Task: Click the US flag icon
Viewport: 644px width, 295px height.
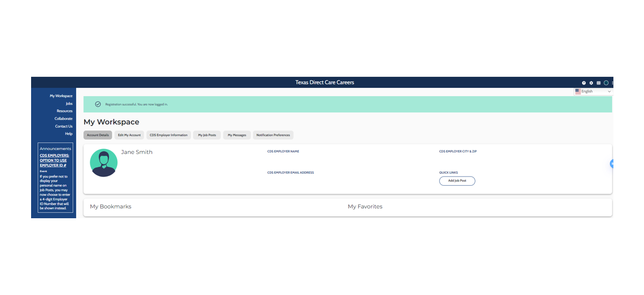Action: point(578,91)
